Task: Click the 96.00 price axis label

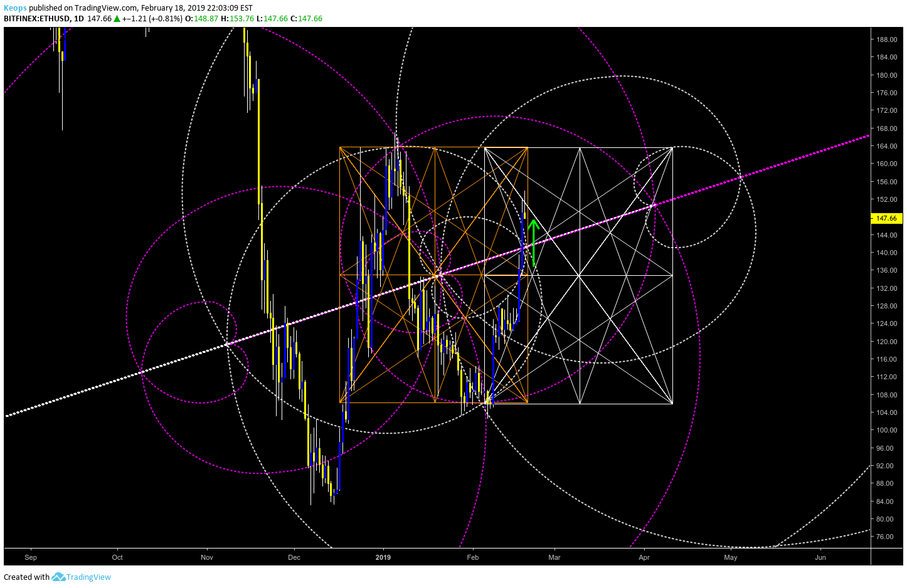Action: click(885, 448)
